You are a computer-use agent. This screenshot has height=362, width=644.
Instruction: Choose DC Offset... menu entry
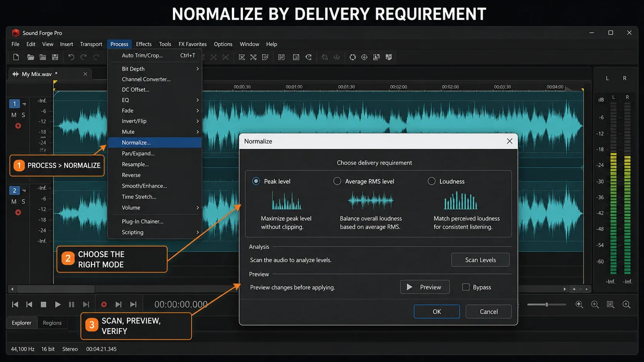coord(155,90)
